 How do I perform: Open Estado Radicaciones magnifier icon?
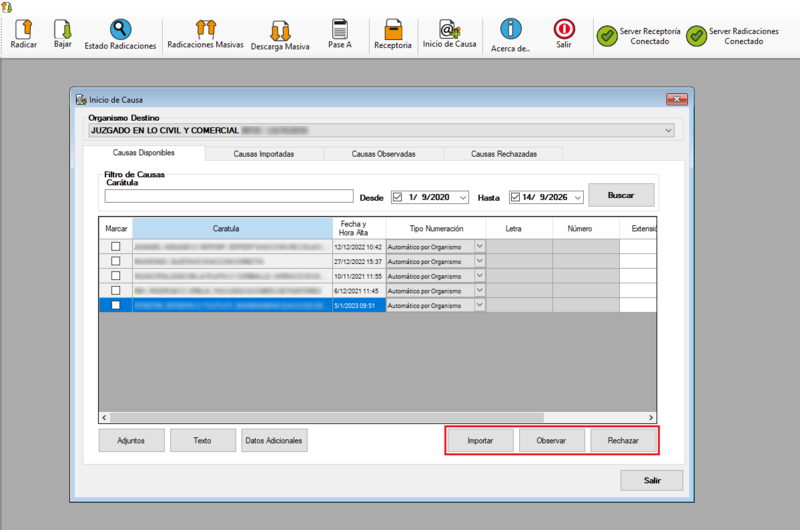[120, 30]
